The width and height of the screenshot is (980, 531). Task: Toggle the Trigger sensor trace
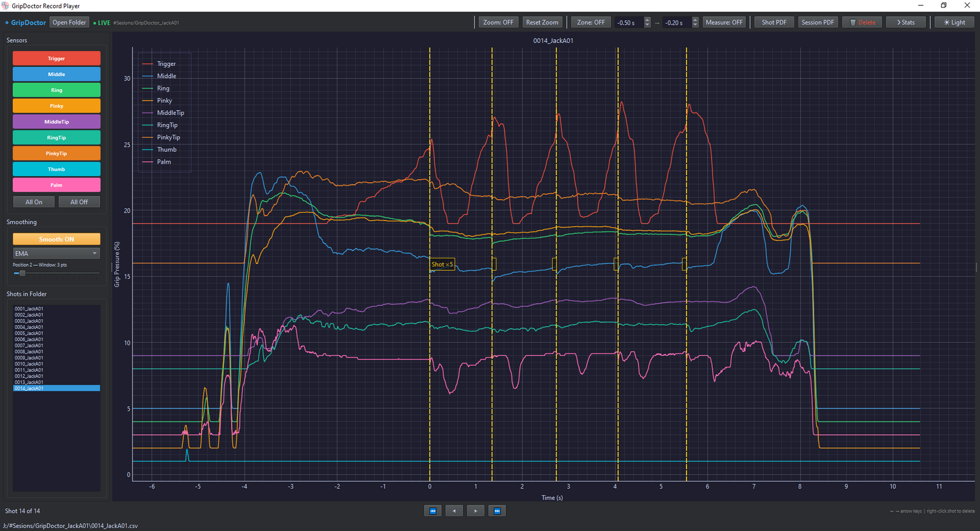click(56, 58)
